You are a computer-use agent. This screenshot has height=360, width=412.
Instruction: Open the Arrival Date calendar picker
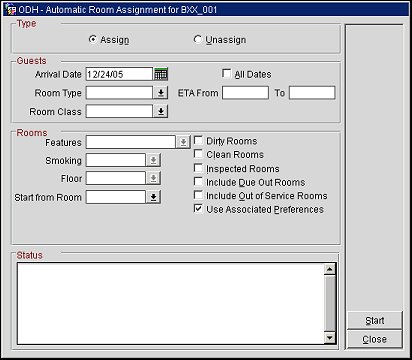click(161, 74)
